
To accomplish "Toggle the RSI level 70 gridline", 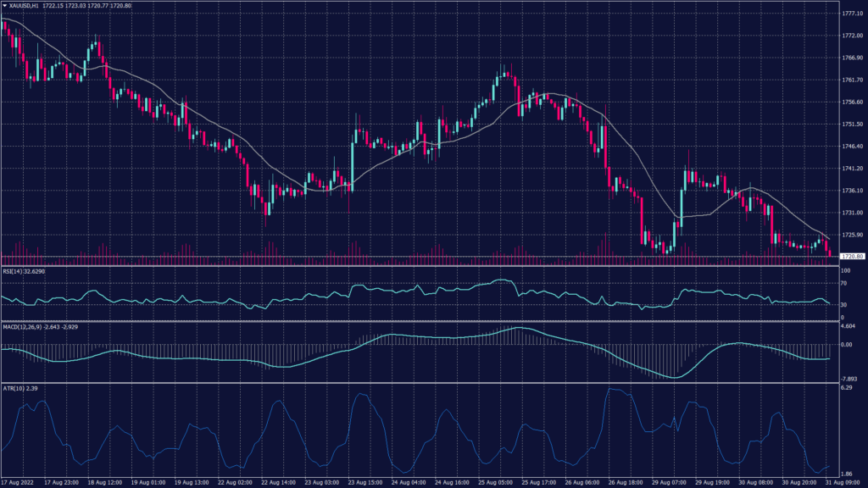I will (x=424, y=285).
